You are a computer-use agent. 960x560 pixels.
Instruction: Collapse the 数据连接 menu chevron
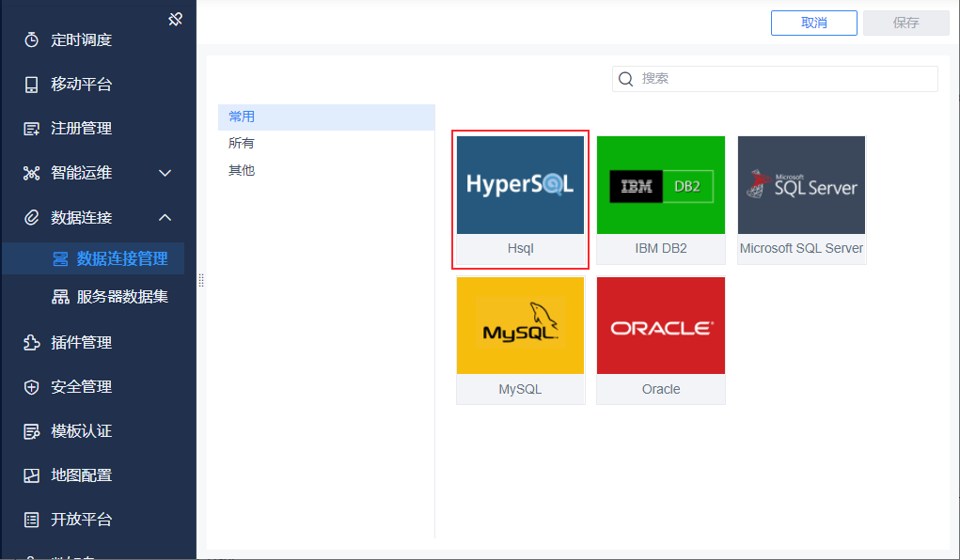165,217
